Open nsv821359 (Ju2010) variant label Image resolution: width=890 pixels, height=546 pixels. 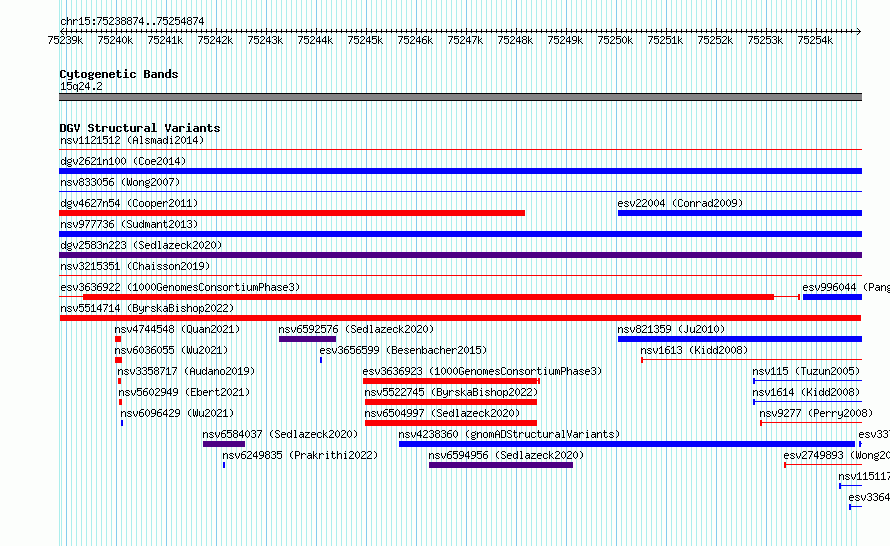click(671, 329)
